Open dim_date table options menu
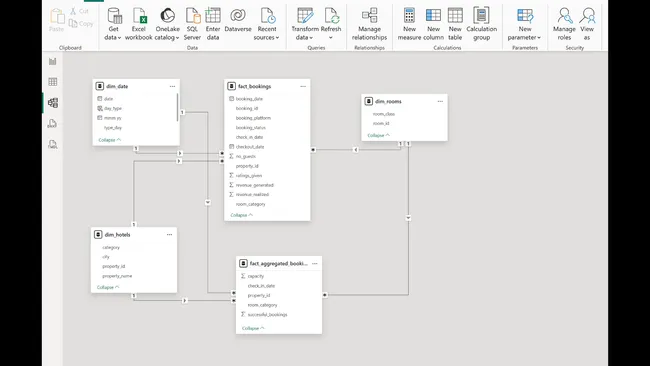Viewport: 650px width, 366px height. (x=172, y=86)
